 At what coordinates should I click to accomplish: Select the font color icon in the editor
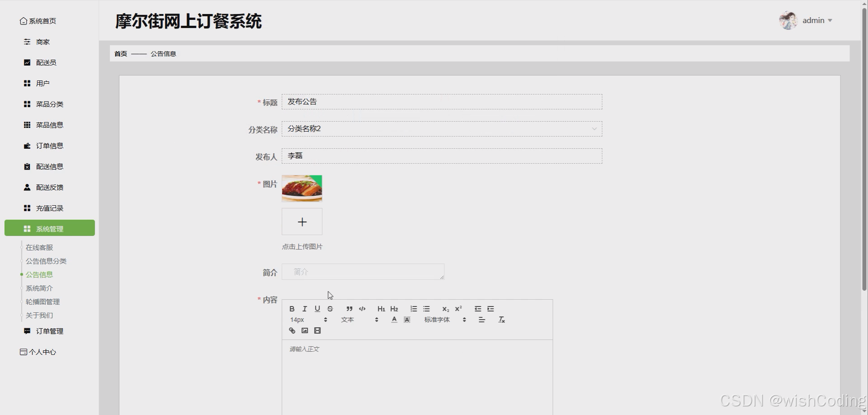[394, 319]
